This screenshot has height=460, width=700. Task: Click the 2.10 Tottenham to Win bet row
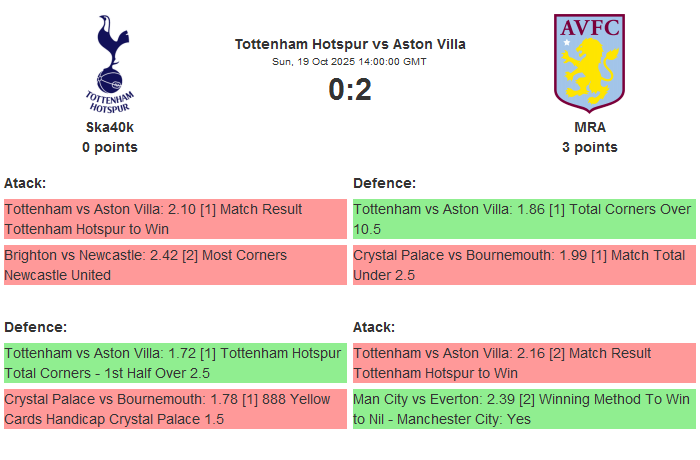tap(175, 219)
